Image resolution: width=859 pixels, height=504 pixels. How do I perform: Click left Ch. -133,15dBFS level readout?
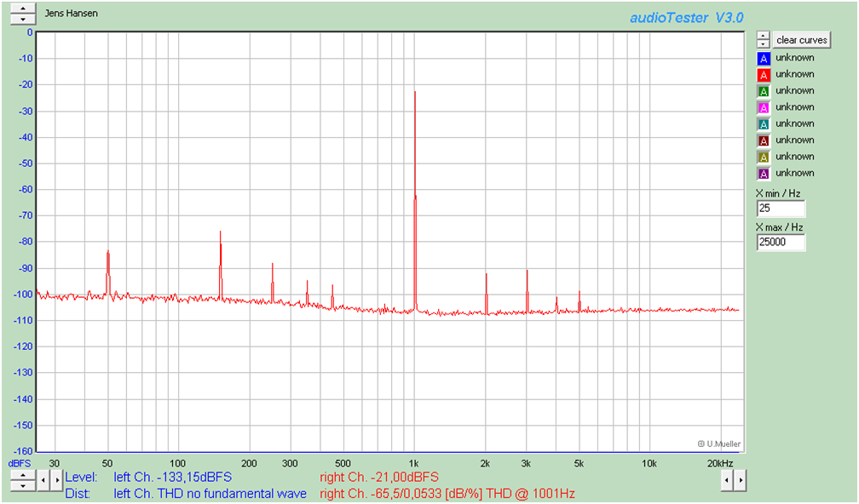(172, 478)
